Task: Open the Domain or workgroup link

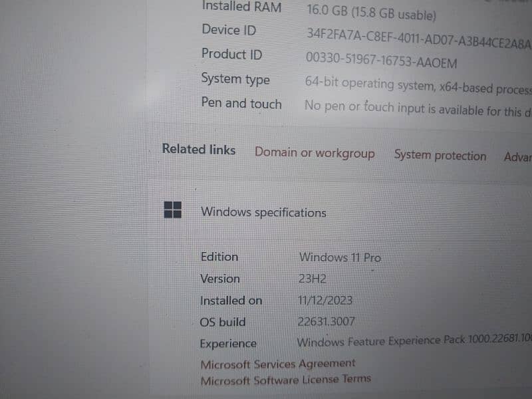Action: [315, 153]
